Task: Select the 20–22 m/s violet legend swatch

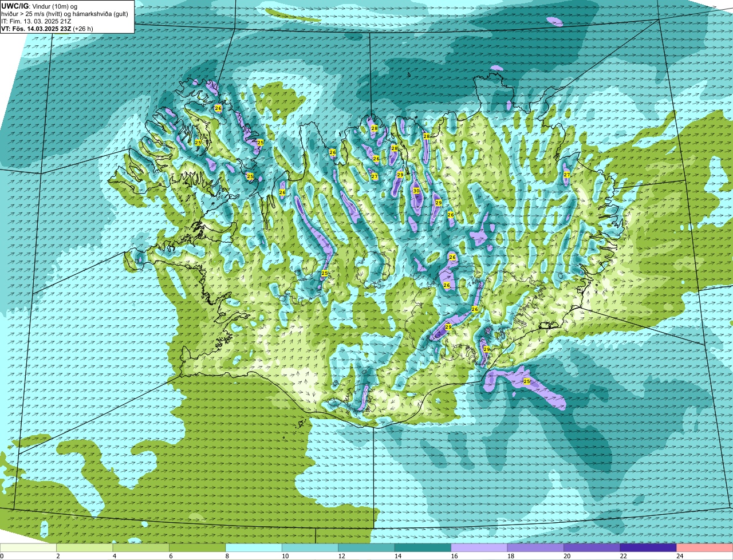Action: [592, 548]
